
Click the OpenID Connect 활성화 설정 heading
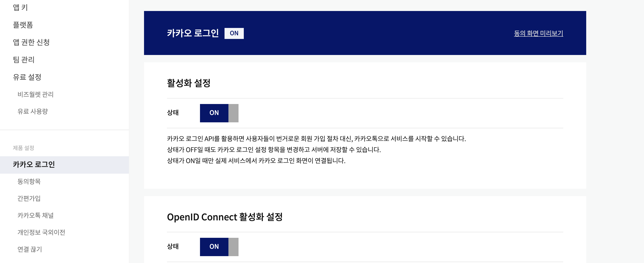tap(225, 217)
